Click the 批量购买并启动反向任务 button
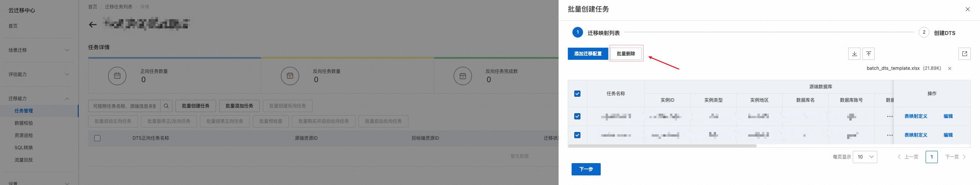The image size is (980, 185). point(324,121)
